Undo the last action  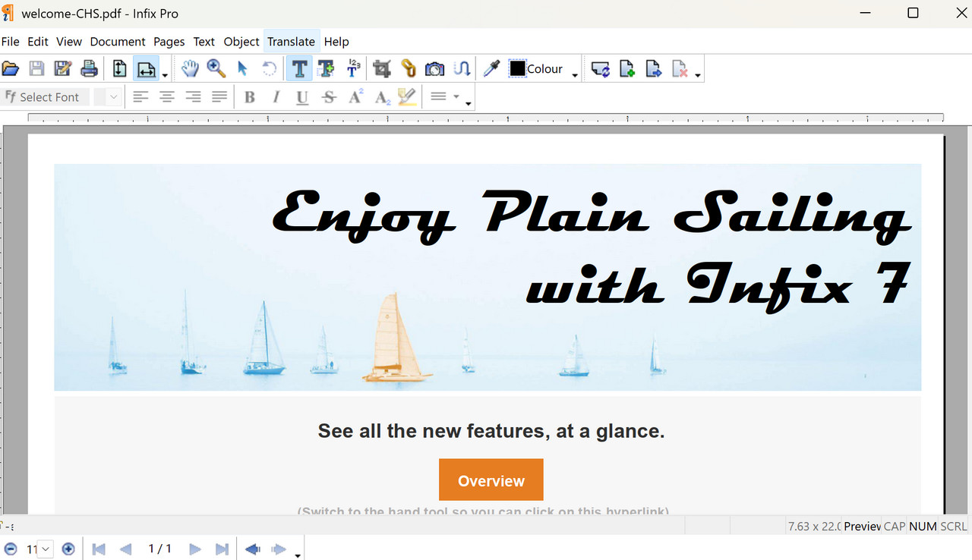click(x=269, y=68)
